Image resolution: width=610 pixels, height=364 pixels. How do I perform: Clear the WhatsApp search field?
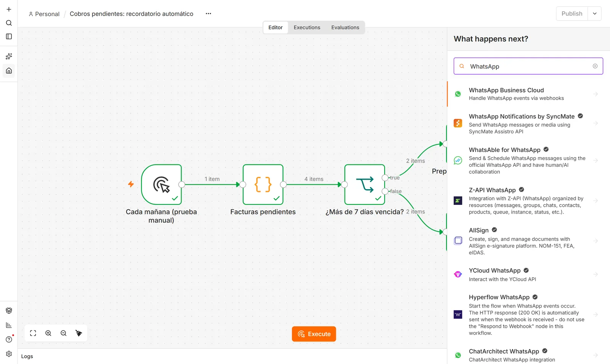click(x=595, y=66)
